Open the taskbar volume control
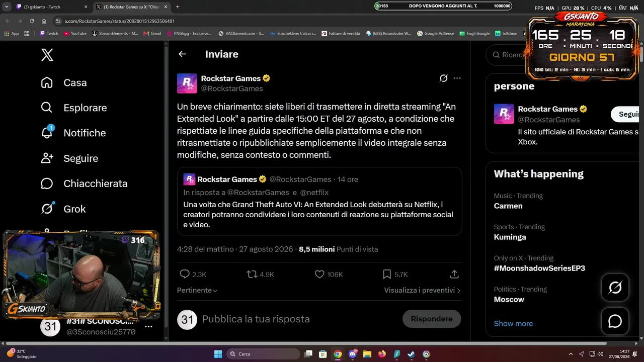Image resolution: width=644 pixels, height=362 pixels. (601, 354)
